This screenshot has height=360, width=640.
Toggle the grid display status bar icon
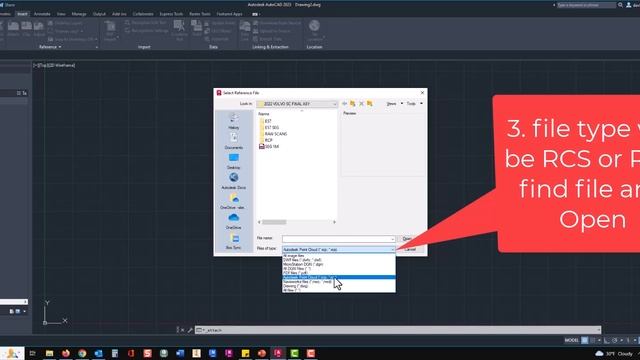(584, 340)
